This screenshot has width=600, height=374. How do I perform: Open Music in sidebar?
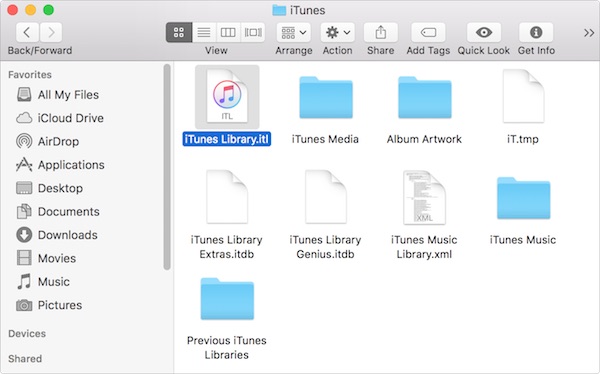[43, 281]
